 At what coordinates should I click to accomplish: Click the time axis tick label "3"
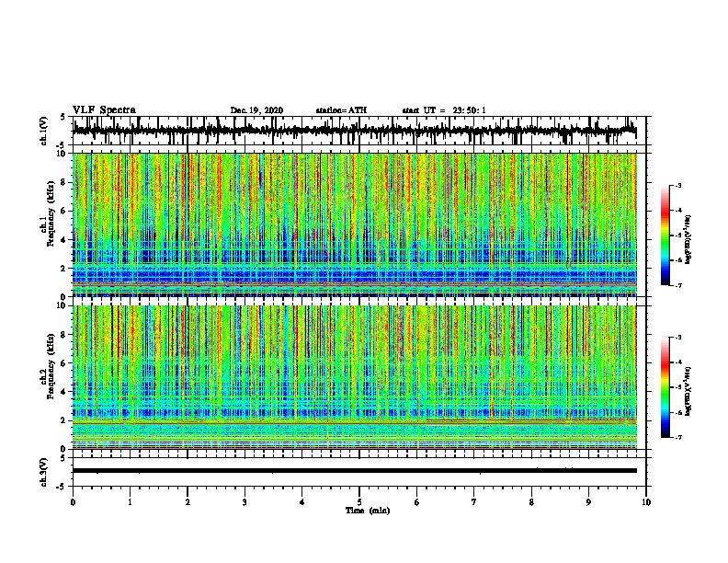coord(245,502)
